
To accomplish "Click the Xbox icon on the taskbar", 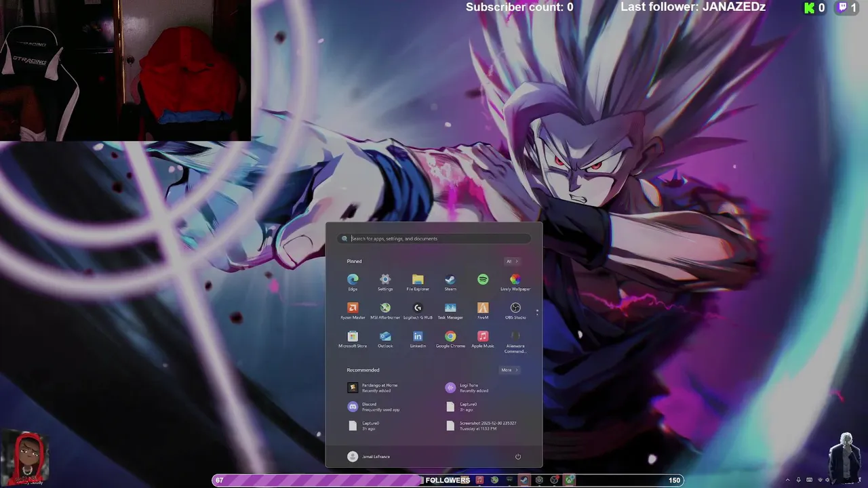I will (569, 480).
